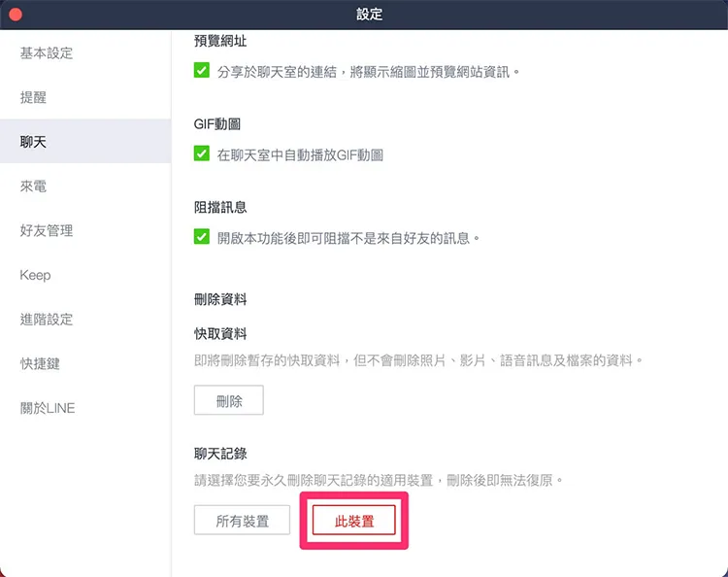The width and height of the screenshot is (728, 577).
Task: Open the 基本設定 settings section
Action: coord(47,53)
